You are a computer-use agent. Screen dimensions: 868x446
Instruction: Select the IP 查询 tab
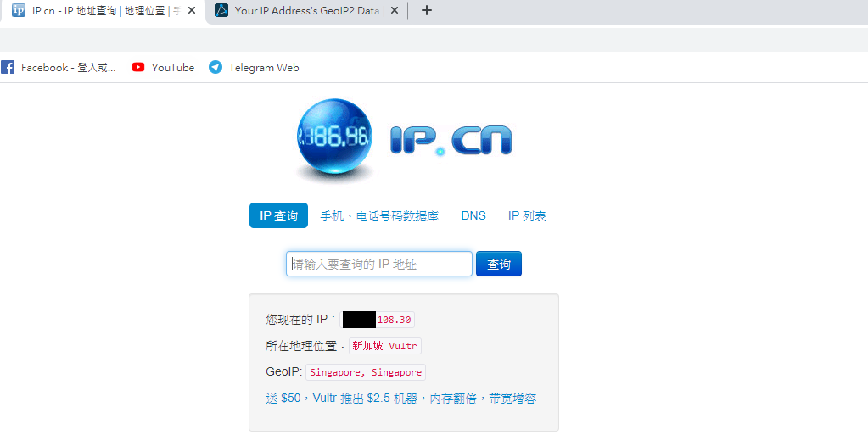[278, 215]
